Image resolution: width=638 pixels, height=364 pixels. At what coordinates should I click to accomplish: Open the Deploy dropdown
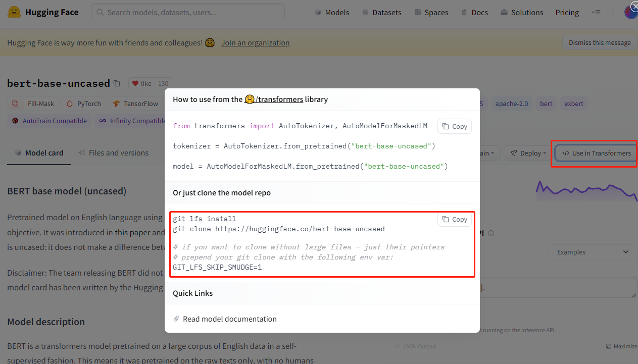coord(528,153)
